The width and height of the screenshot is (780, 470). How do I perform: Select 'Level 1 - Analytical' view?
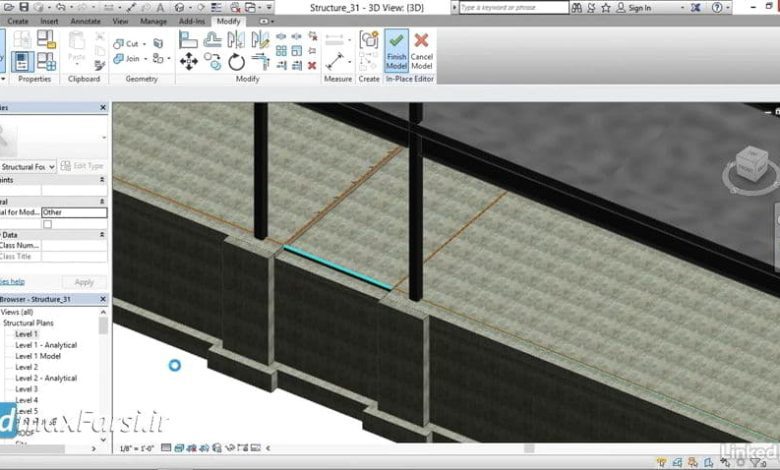click(46, 345)
